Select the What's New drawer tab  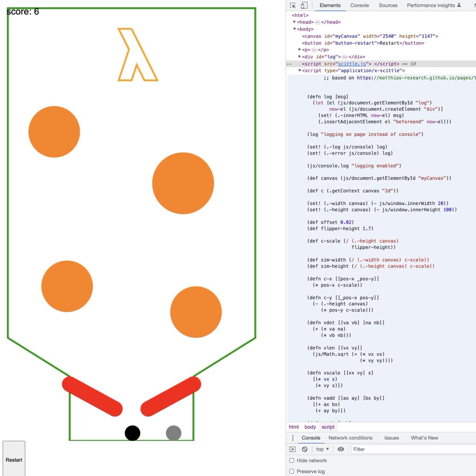pos(424,438)
